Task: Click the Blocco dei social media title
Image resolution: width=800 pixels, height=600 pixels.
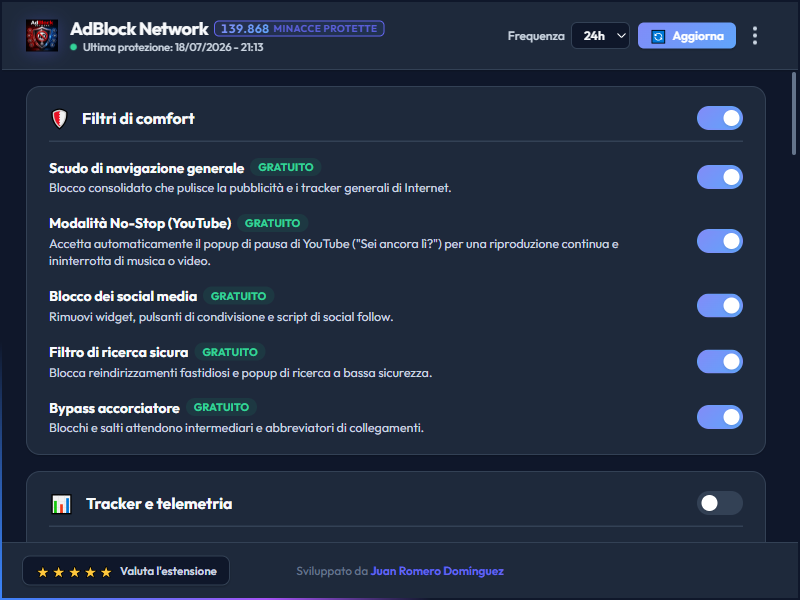Action: coord(123,296)
